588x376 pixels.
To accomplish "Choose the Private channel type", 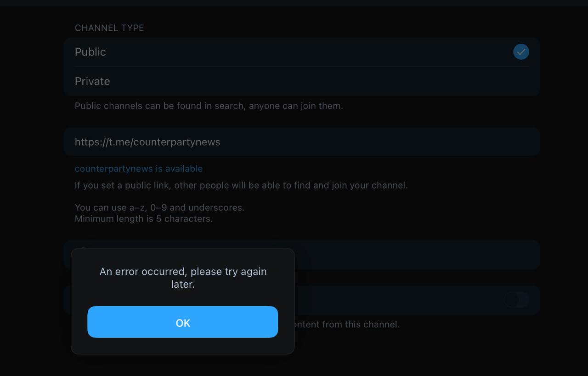I will (301, 81).
